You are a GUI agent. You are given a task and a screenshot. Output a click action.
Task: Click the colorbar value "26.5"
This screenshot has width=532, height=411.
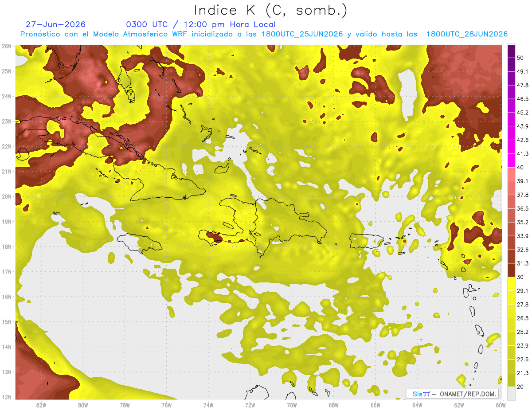523,318
